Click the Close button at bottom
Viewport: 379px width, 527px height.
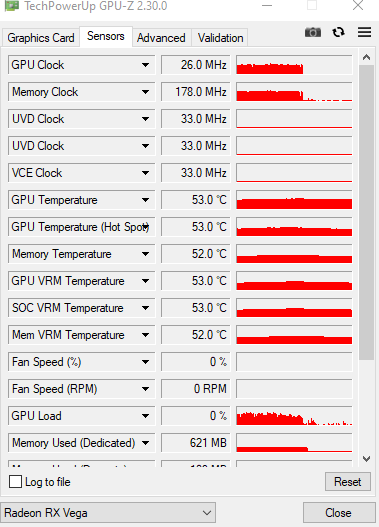click(x=339, y=513)
